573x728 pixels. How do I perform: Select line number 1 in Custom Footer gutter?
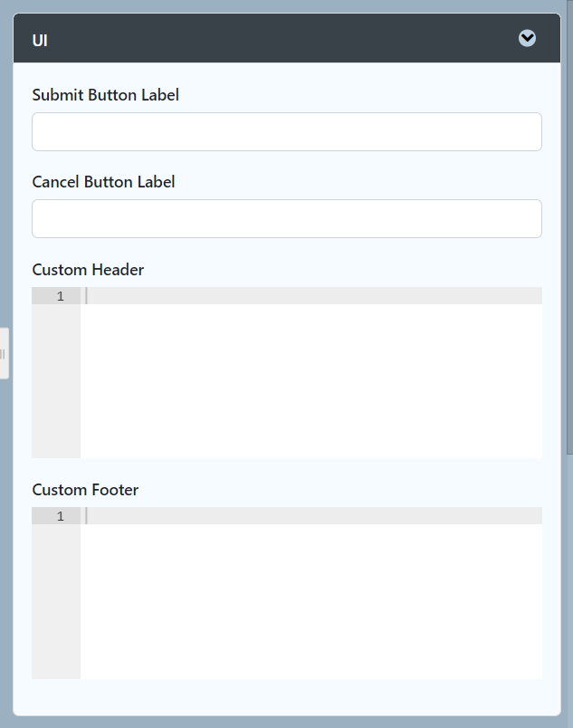pyautogui.click(x=60, y=516)
